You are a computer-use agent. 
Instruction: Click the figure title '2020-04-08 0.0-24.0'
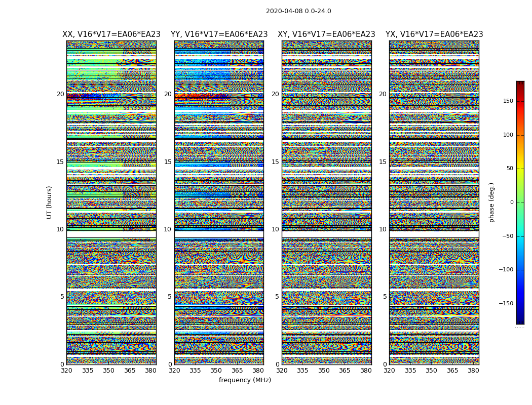click(x=298, y=11)
